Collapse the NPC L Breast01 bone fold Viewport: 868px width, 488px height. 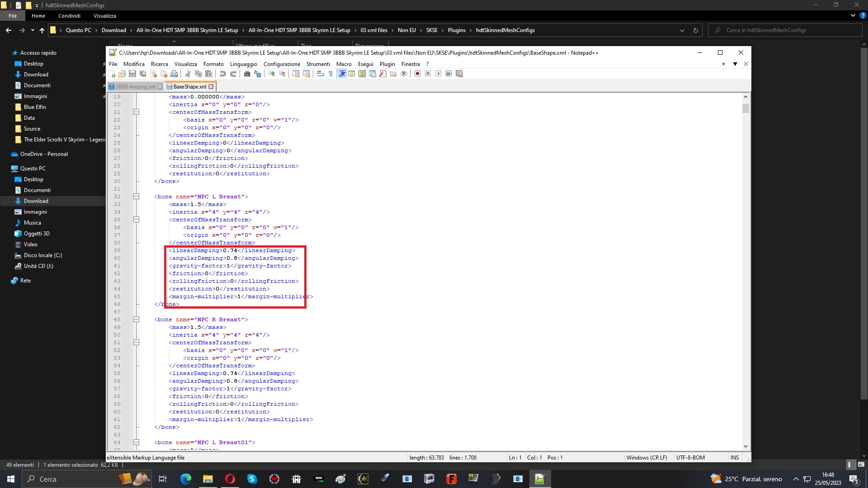(136, 442)
